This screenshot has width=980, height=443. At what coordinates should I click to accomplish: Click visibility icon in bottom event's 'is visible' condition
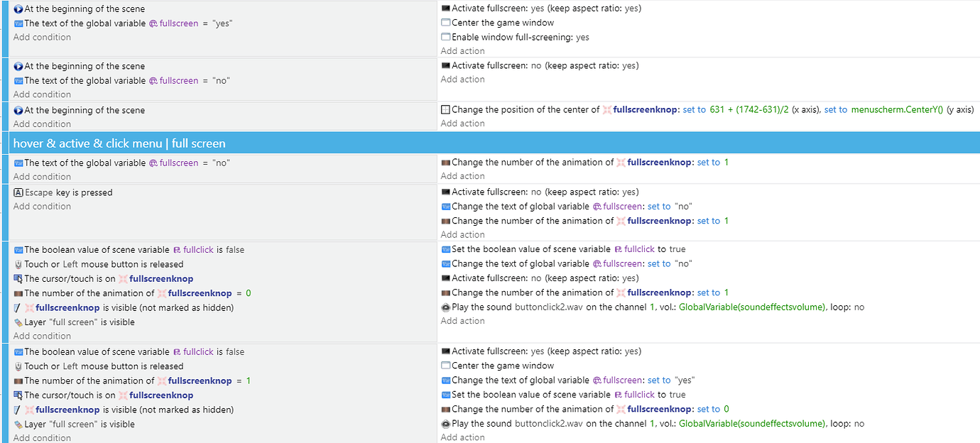(17, 410)
